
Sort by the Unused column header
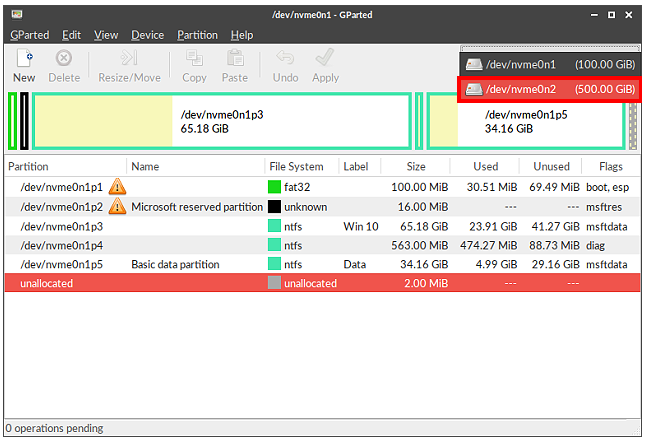click(x=551, y=167)
